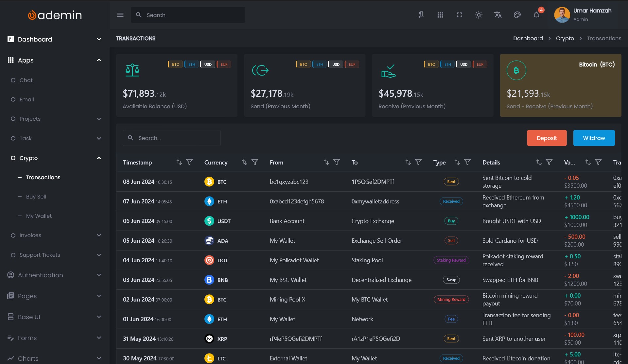Open My Wallet in the sidebar

pos(39,216)
